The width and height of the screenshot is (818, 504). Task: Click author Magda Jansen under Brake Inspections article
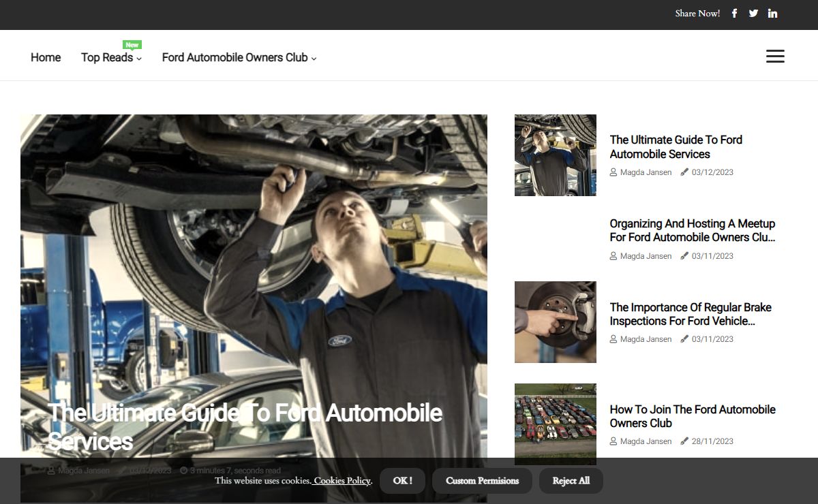click(646, 339)
